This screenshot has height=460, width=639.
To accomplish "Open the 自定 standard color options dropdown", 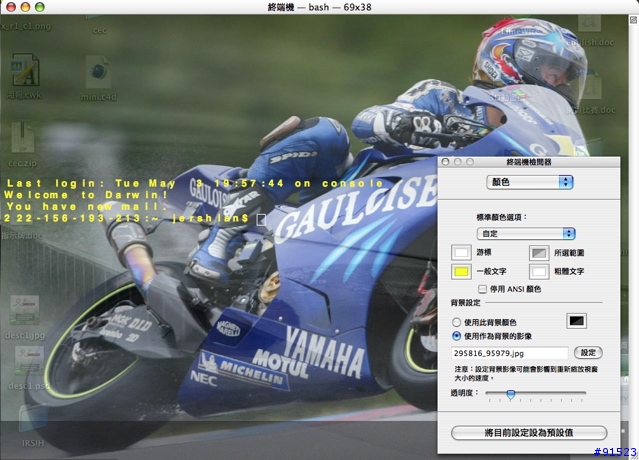I will tap(526, 233).
